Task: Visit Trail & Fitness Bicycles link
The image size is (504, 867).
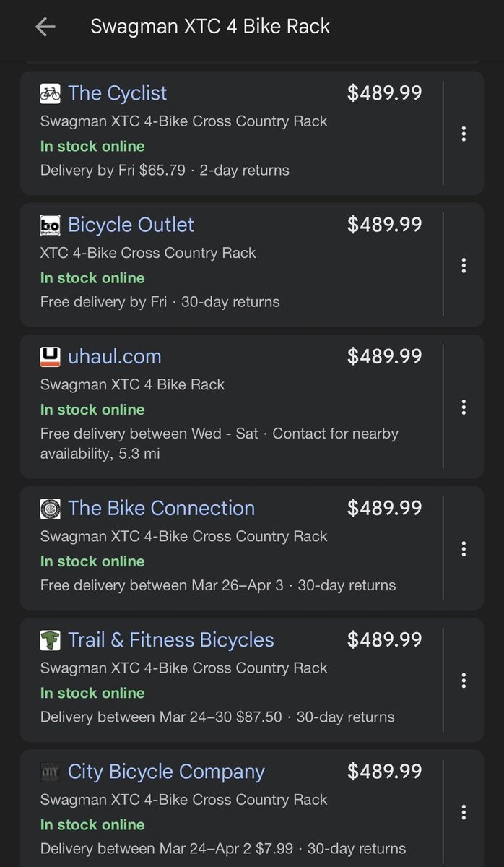Action: tap(170, 640)
